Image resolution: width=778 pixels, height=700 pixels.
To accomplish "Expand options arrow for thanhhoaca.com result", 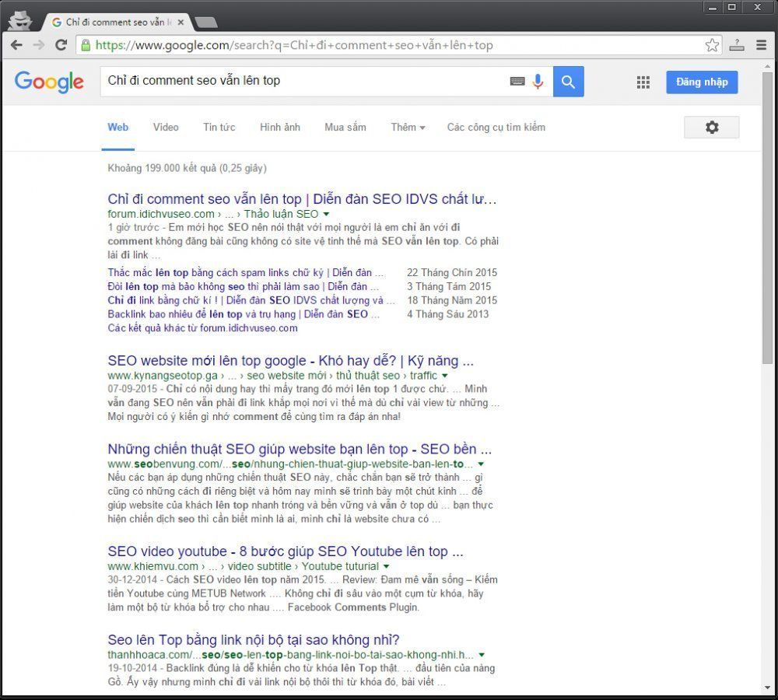I will point(482,655).
